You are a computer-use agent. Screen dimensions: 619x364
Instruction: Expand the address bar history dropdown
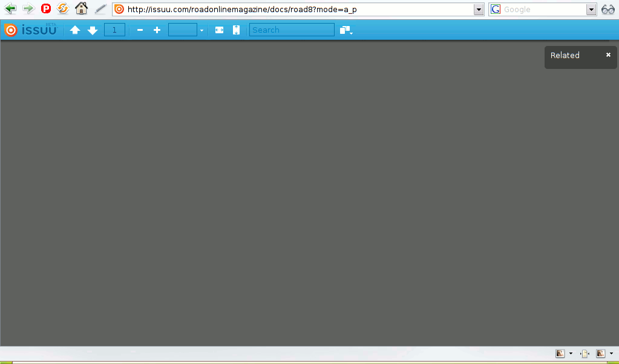click(x=479, y=10)
